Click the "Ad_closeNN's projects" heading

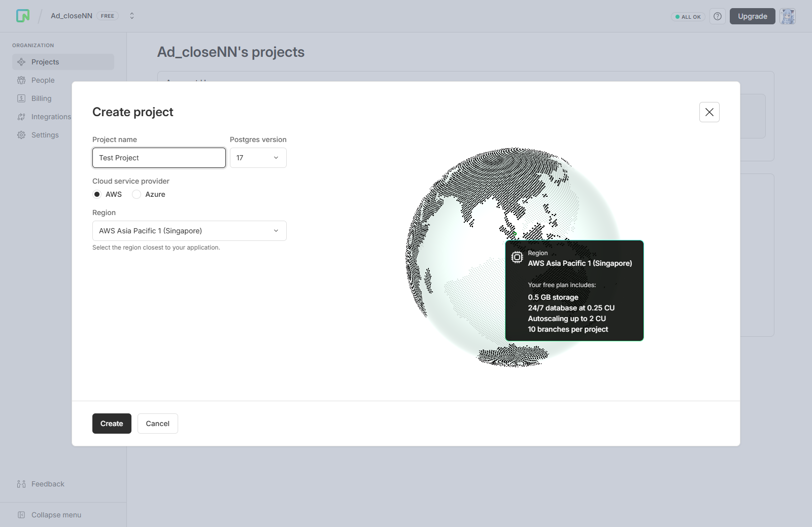[231, 52]
